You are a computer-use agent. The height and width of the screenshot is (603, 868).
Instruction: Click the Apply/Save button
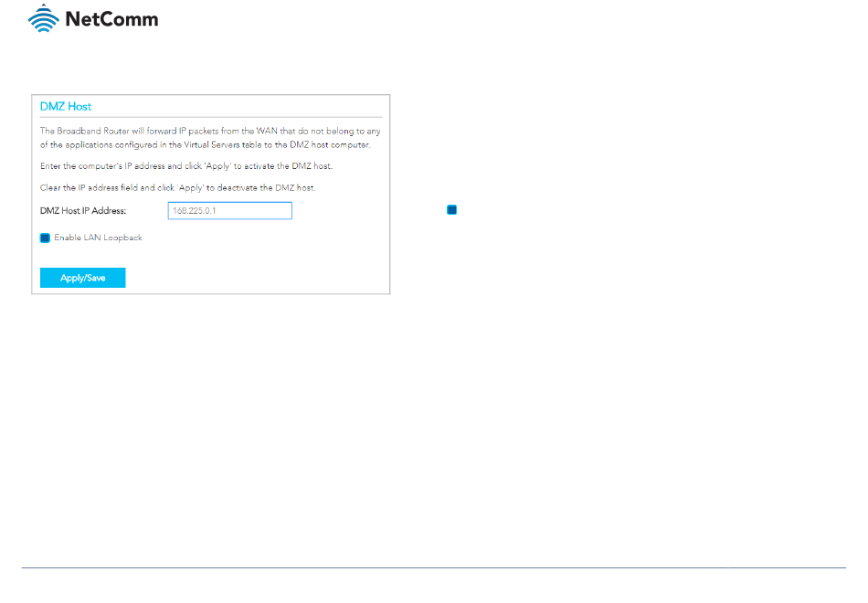(x=83, y=278)
